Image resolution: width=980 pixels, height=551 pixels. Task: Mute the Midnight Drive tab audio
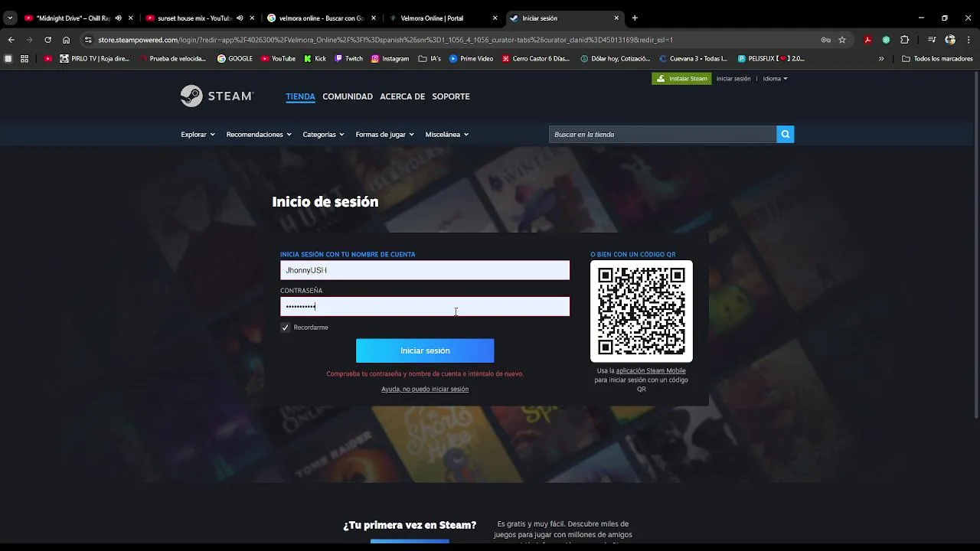pos(118,18)
